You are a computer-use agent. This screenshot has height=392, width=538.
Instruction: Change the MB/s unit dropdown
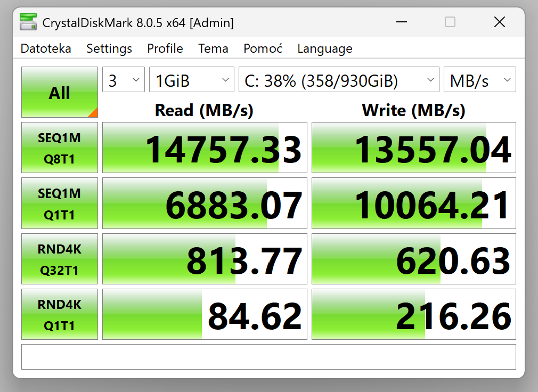(x=479, y=80)
